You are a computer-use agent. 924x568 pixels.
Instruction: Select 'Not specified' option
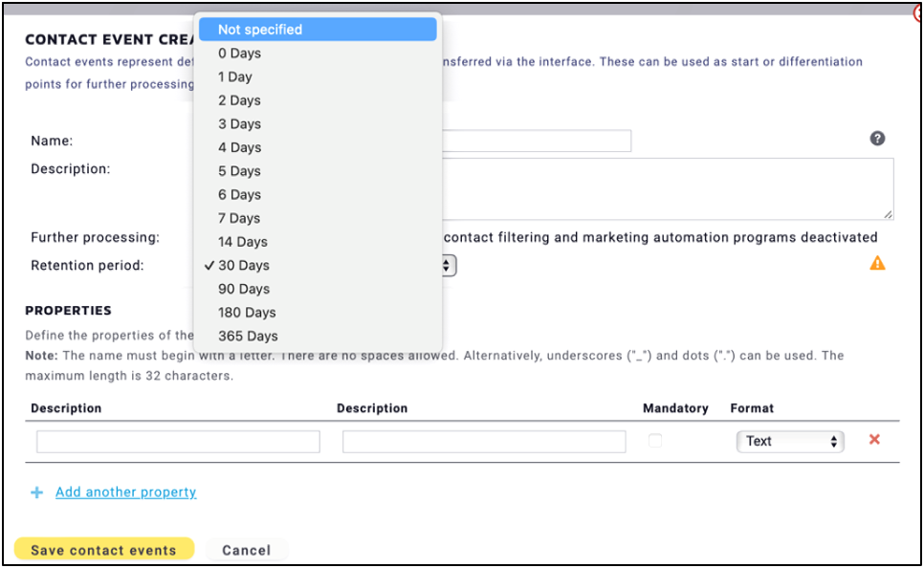tap(318, 30)
